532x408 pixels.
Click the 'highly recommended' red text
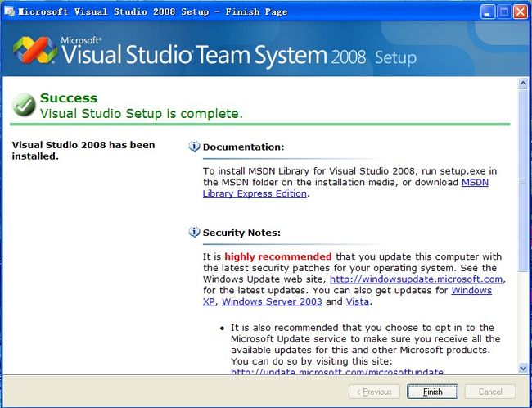(278, 256)
